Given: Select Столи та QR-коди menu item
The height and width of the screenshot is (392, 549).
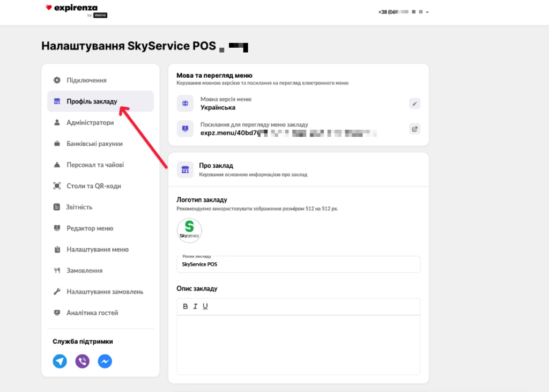Looking at the screenshot, I should [93, 186].
